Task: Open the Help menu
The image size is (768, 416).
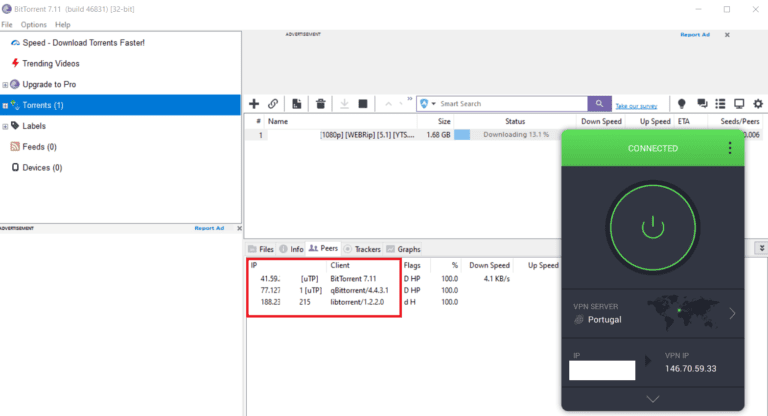Action: 62,24
